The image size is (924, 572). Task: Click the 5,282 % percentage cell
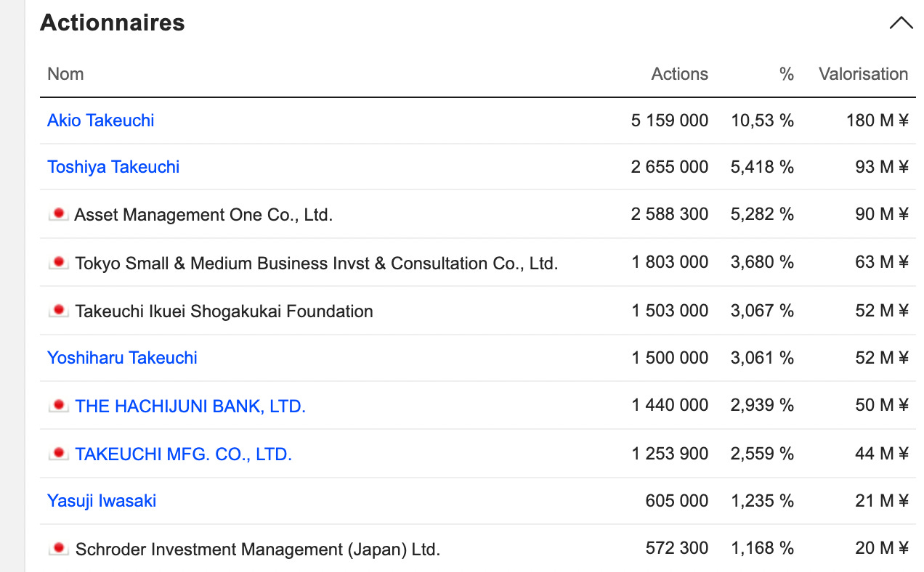tap(763, 214)
